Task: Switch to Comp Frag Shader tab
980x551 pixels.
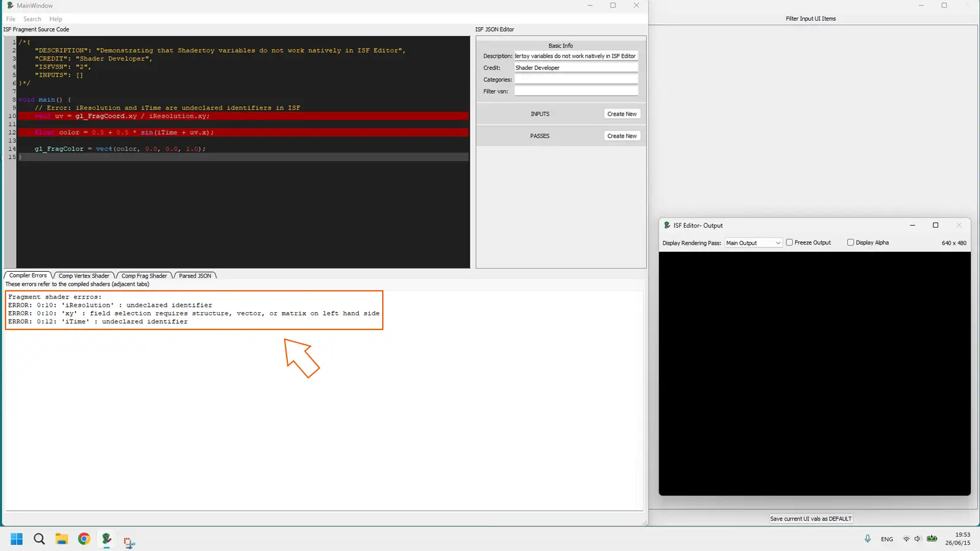Action: 144,275
